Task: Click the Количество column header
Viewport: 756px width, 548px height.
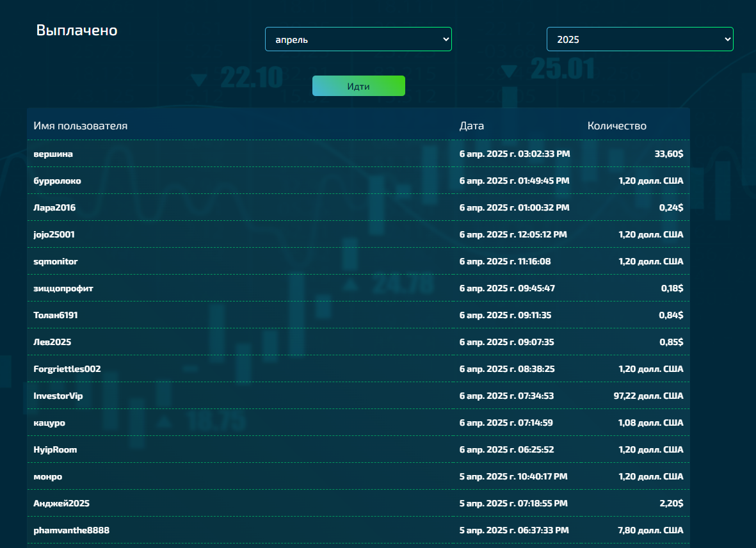Action: (616, 125)
